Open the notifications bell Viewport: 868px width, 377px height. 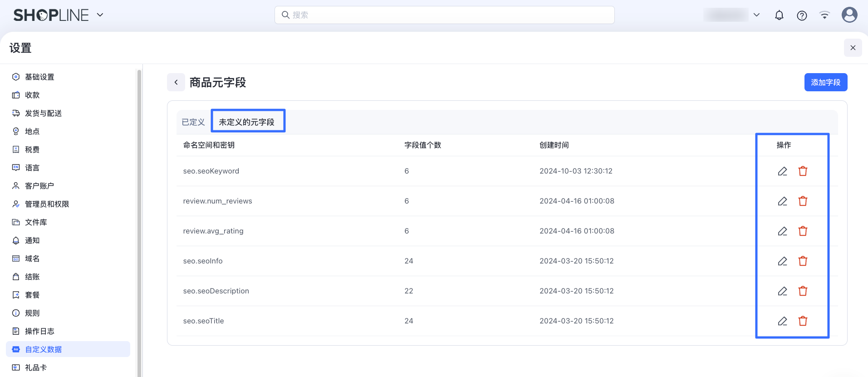[x=779, y=15]
